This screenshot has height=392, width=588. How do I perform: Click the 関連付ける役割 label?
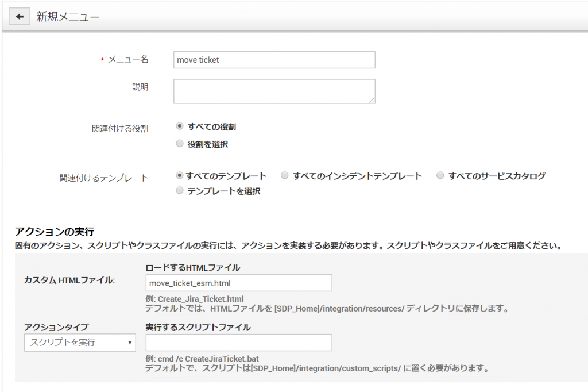pyautogui.click(x=120, y=129)
